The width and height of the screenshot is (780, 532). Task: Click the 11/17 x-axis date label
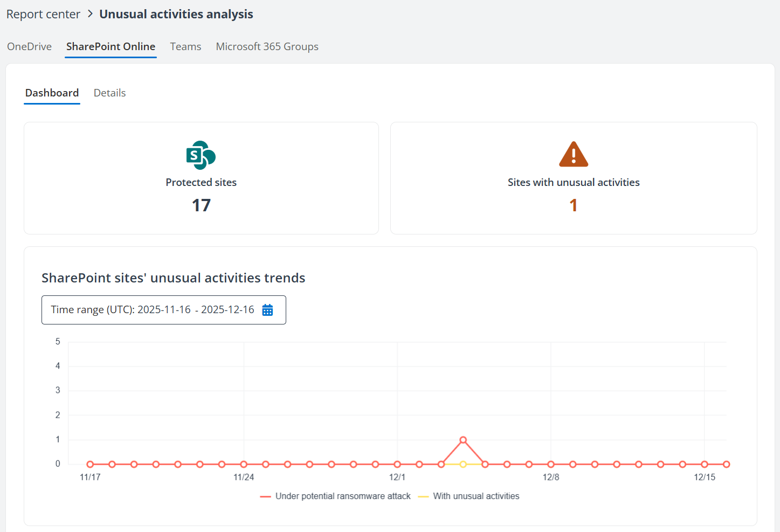90,477
